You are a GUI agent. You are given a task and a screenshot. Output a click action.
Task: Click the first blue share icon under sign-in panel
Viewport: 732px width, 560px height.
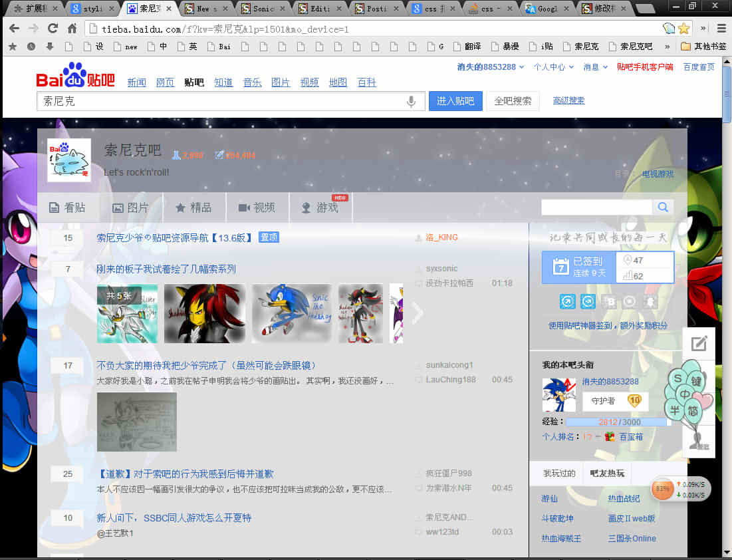pyautogui.click(x=567, y=301)
